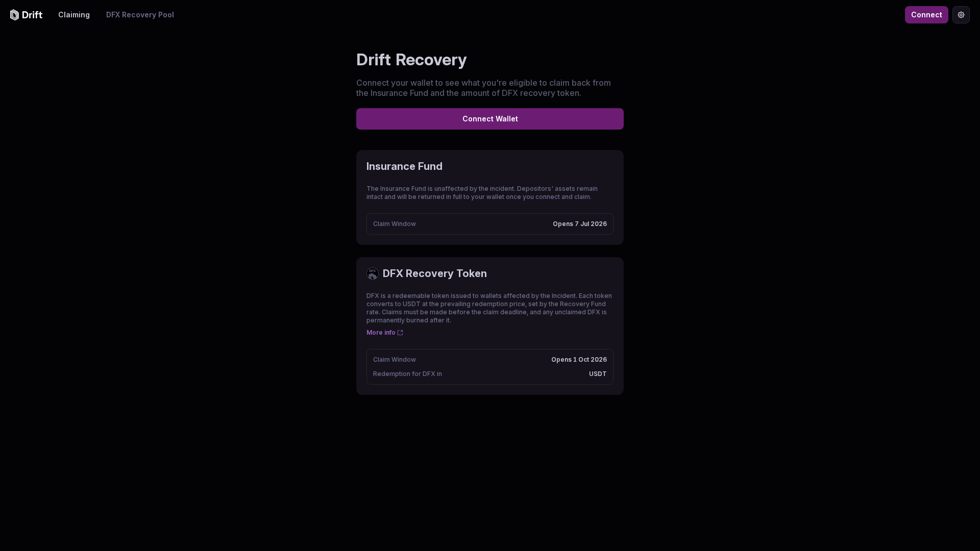The image size is (980, 551).
Task: Click the Connect button in top bar
Action: pyautogui.click(x=926, y=15)
